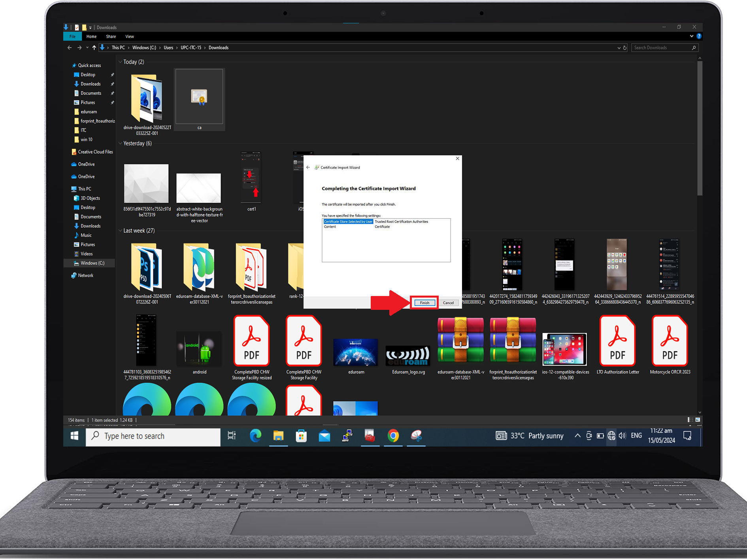747x560 pixels.
Task: Open Mail app from taskbar
Action: coord(324,436)
